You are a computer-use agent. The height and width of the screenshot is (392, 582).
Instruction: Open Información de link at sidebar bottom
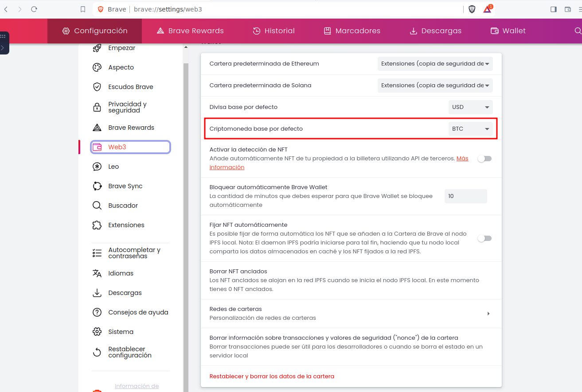coord(137,386)
